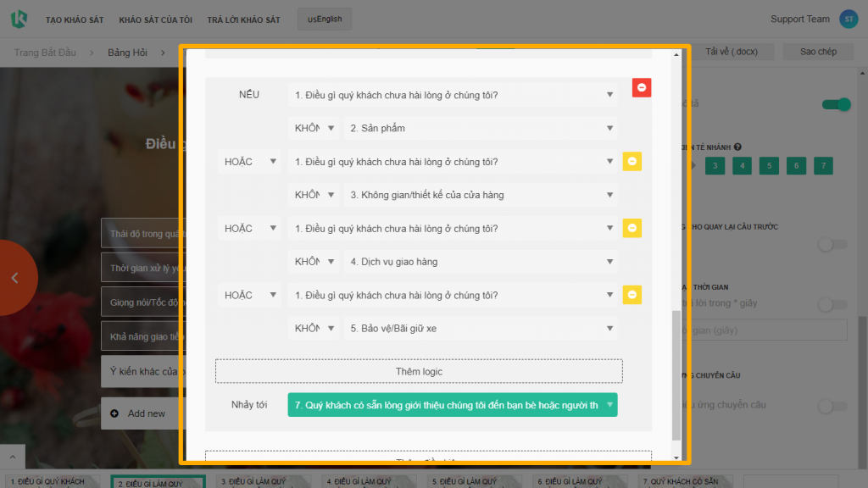Image resolution: width=868 pixels, height=488 pixels.
Task: Click the modal scrollbar up arrow
Action: point(676,55)
